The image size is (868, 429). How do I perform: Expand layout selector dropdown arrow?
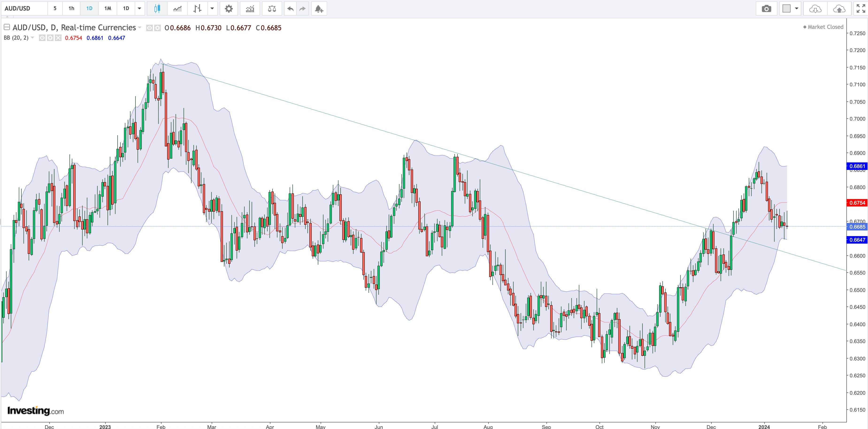(x=797, y=8)
